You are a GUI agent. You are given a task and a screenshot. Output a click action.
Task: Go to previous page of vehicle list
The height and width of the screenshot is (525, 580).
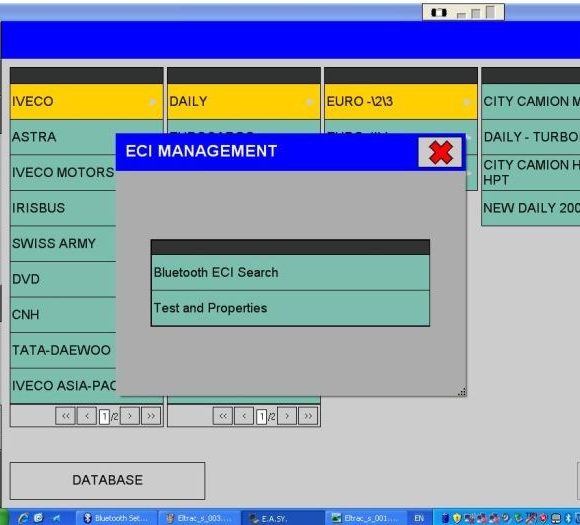[x=244, y=416]
